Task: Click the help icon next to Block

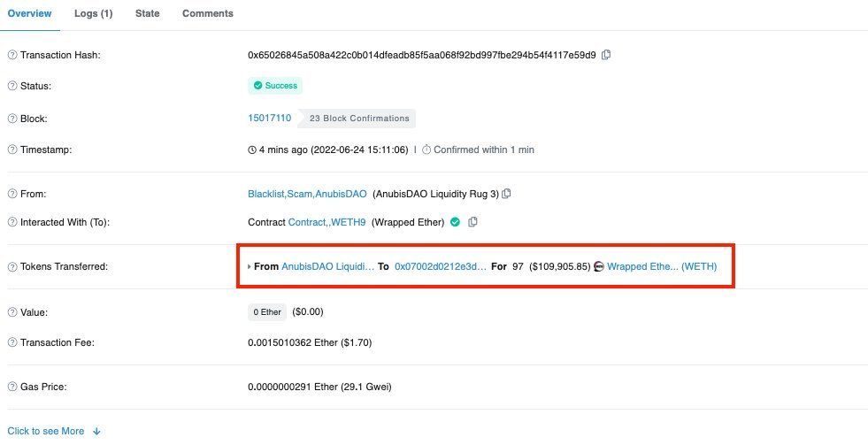Action: 12,119
